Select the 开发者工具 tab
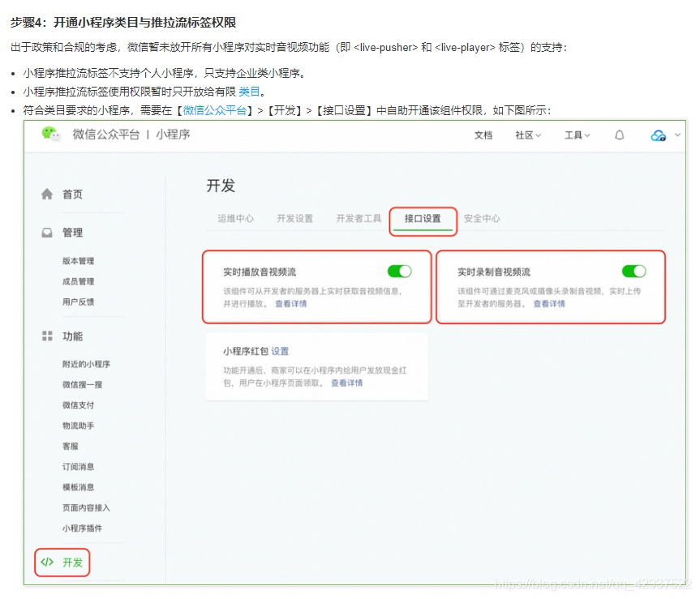The image size is (700, 599). (358, 218)
